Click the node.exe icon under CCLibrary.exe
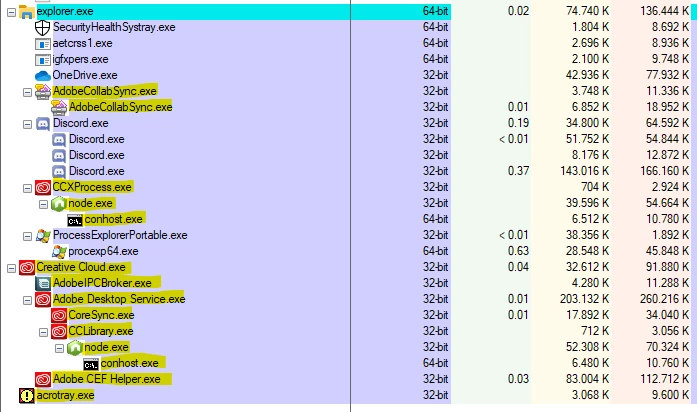The height and width of the screenshot is (412, 697). click(x=75, y=348)
